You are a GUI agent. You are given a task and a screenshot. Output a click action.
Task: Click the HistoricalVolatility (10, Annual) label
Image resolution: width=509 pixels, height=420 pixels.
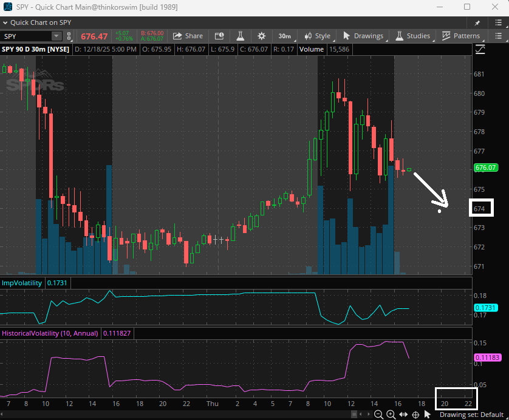50,333
